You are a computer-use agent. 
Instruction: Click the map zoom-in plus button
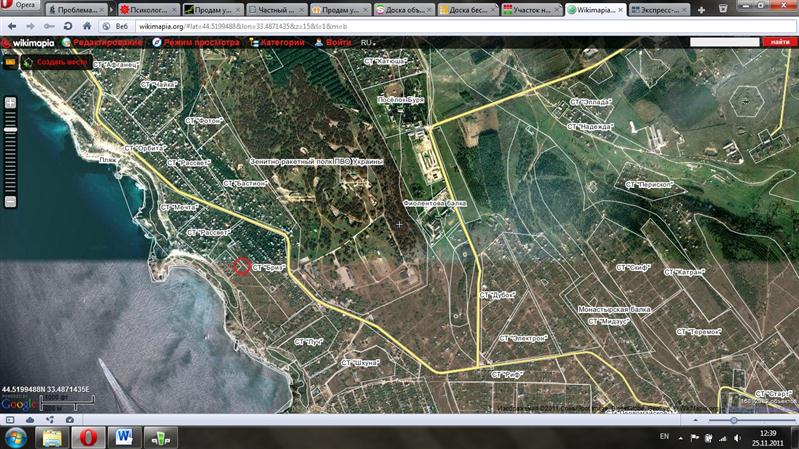10,102
